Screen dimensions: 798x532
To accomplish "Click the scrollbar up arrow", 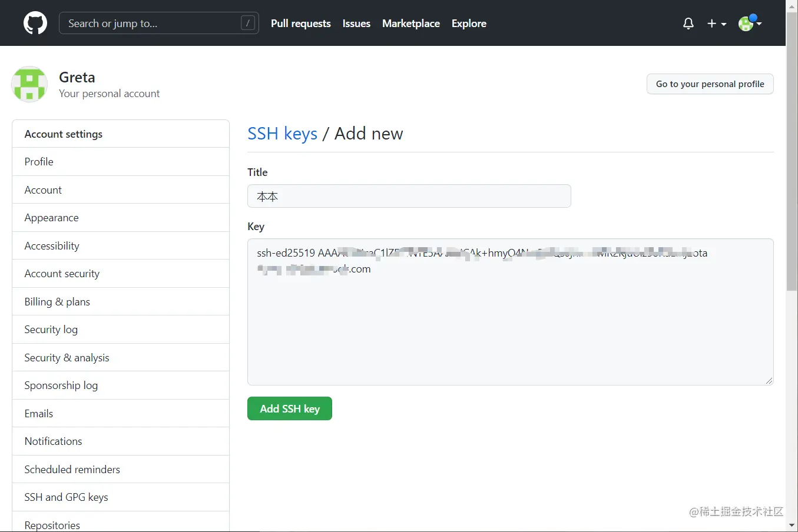I will point(792,5).
